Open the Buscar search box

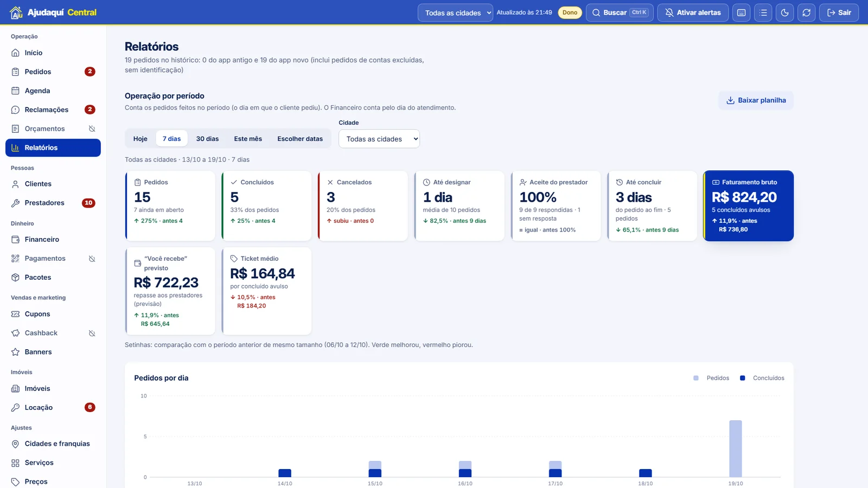coord(620,12)
